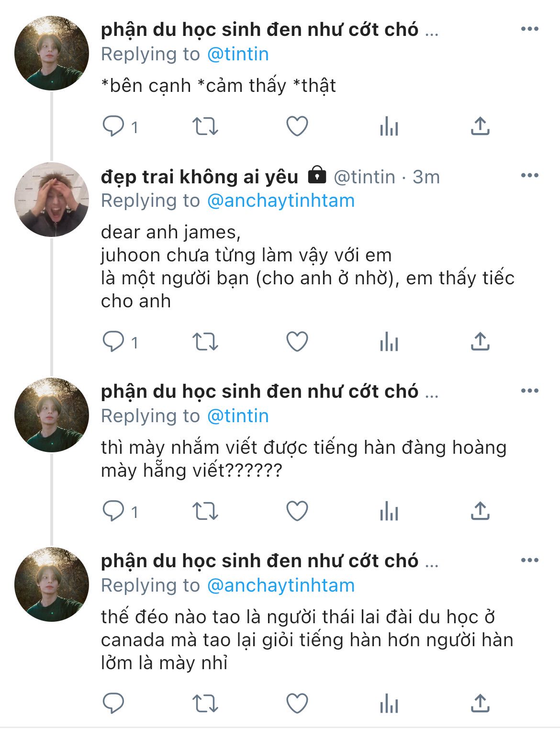Image resolution: width=560 pixels, height=729 pixels.
Task: Like the "thì mày nhắm viết" tweet
Action: click(x=297, y=511)
